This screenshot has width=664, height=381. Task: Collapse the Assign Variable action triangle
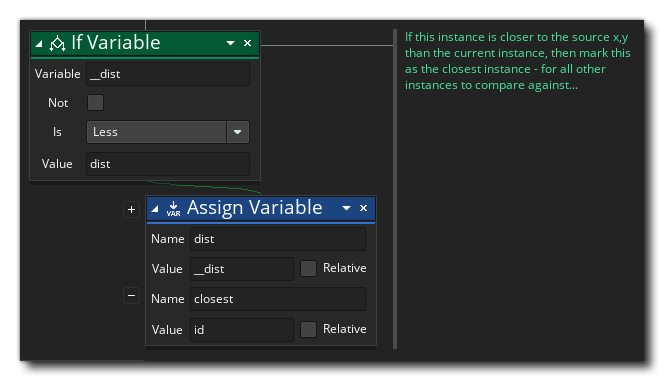tap(155, 208)
